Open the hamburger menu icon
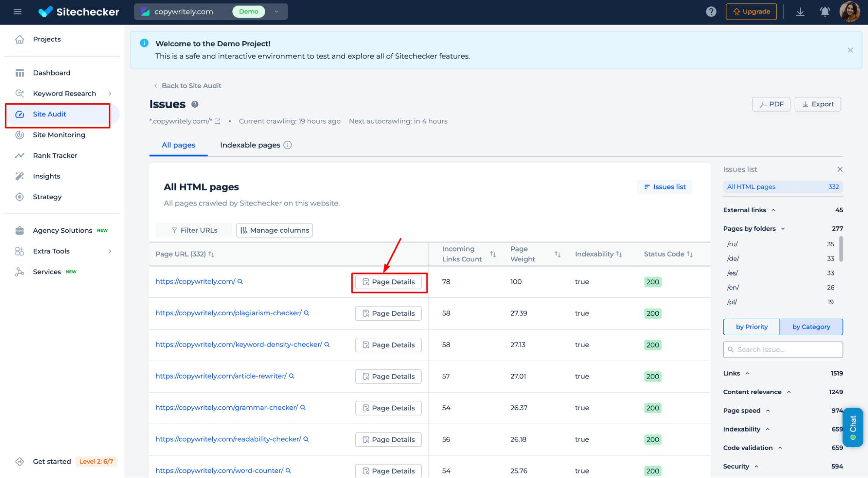868x478 pixels. [x=17, y=12]
